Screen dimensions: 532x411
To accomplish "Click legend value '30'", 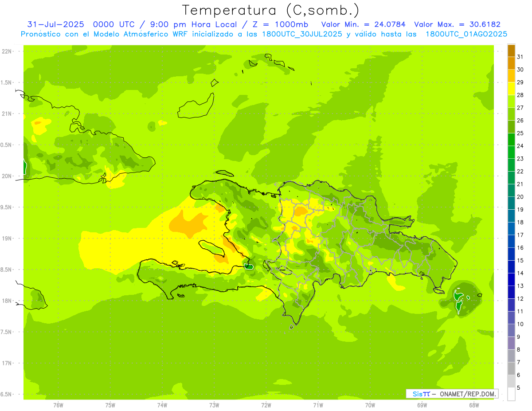I will (520, 69).
